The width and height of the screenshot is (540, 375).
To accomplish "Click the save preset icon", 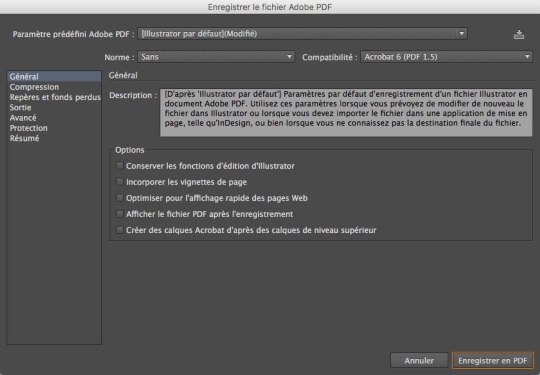I will point(519,34).
